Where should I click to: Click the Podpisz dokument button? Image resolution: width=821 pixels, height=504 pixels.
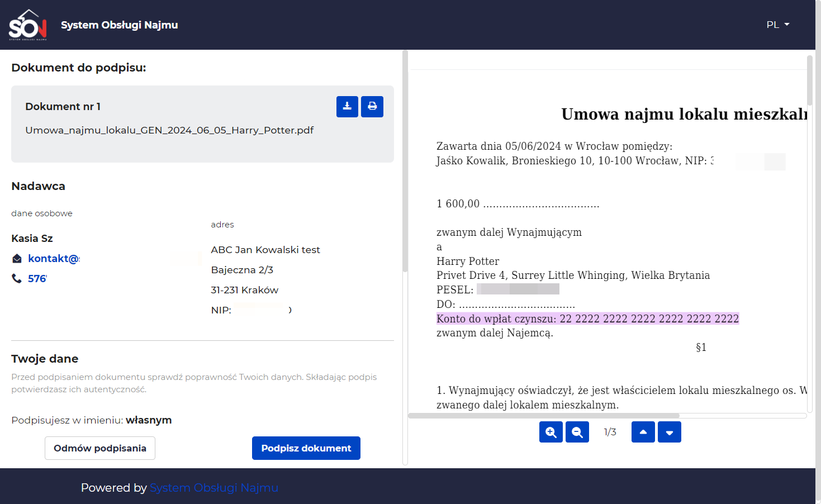point(306,448)
